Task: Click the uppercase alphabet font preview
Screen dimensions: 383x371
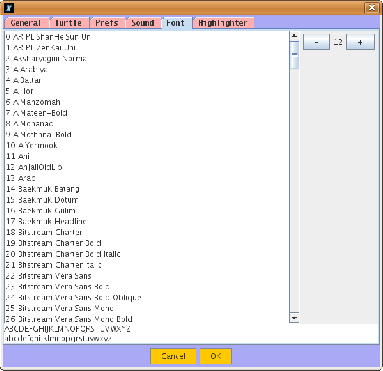Action: point(67,329)
